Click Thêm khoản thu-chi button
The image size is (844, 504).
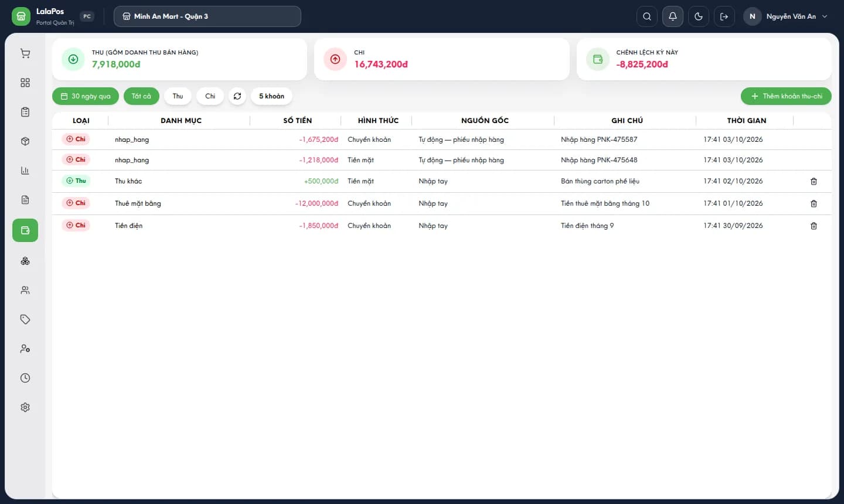(x=786, y=96)
